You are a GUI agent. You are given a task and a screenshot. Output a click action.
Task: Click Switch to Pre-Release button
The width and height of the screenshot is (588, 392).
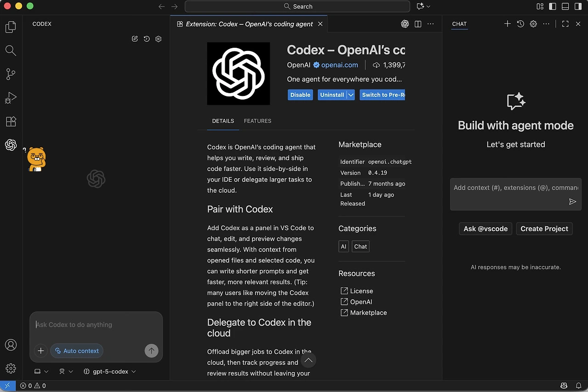click(x=382, y=95)
